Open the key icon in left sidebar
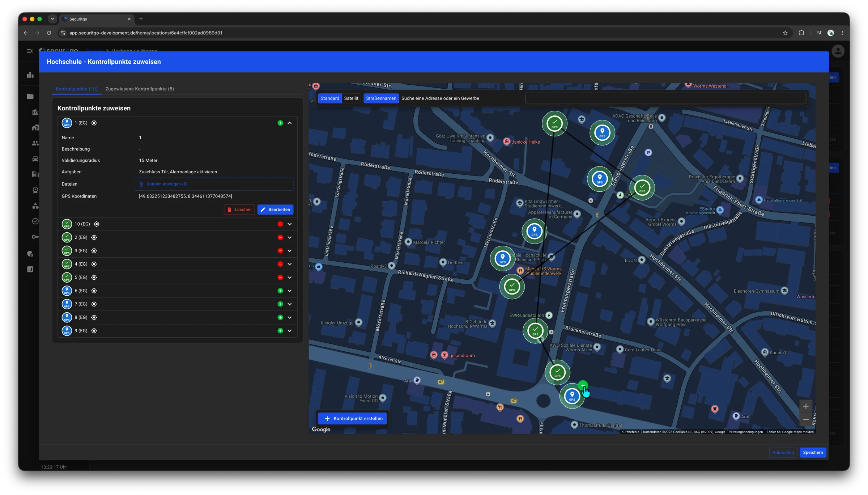The width and height of the screenshot is (868, 495). click(x=35, y=237)
